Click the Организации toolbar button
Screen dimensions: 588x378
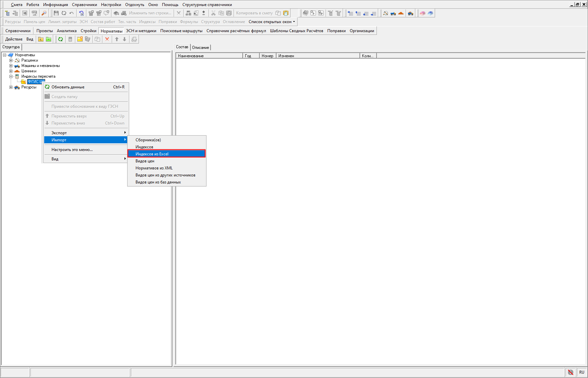coord(362,31)
